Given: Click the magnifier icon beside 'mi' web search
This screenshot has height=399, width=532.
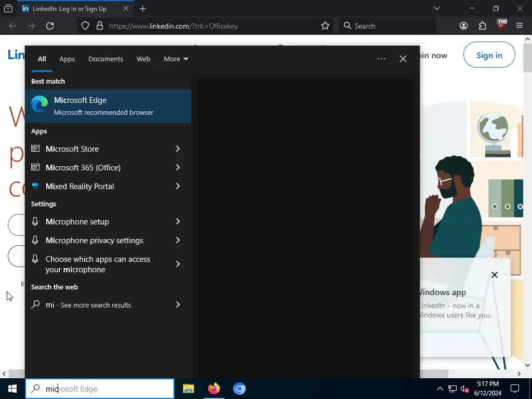Looking at the screenshot, I should point(35,304).
